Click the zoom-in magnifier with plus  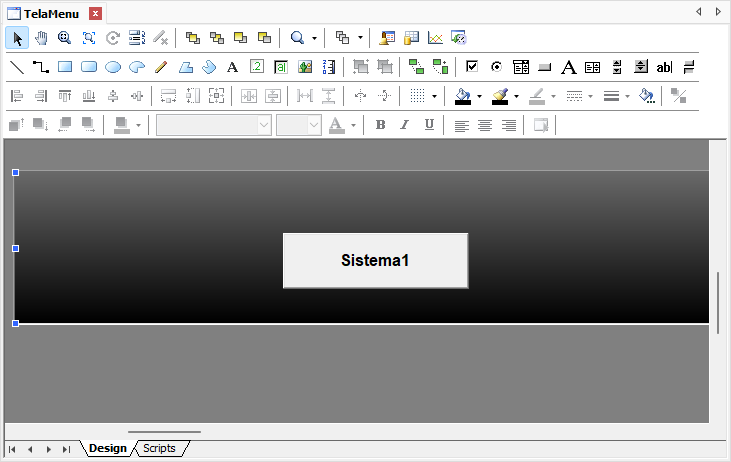(64, 38)
